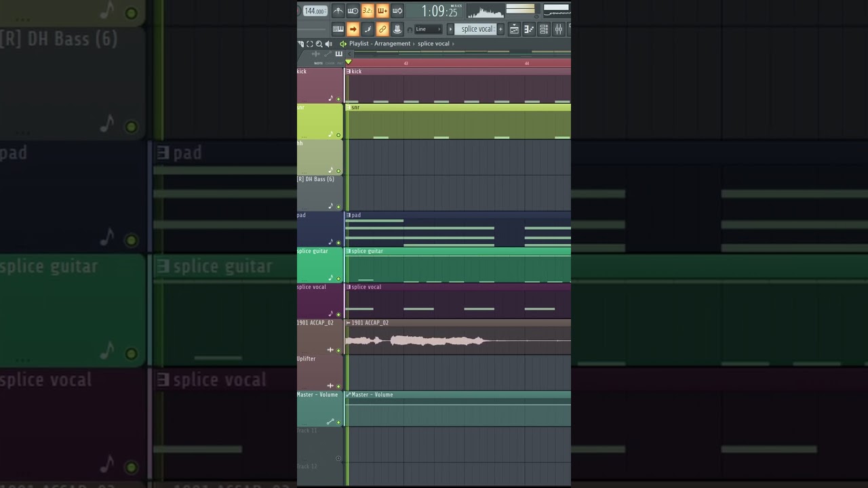The height and width of the screenshot is (488, 868).
Task: Open 1901 ACCAP_02 audio clip menu icon
Action: coord(349,323)
